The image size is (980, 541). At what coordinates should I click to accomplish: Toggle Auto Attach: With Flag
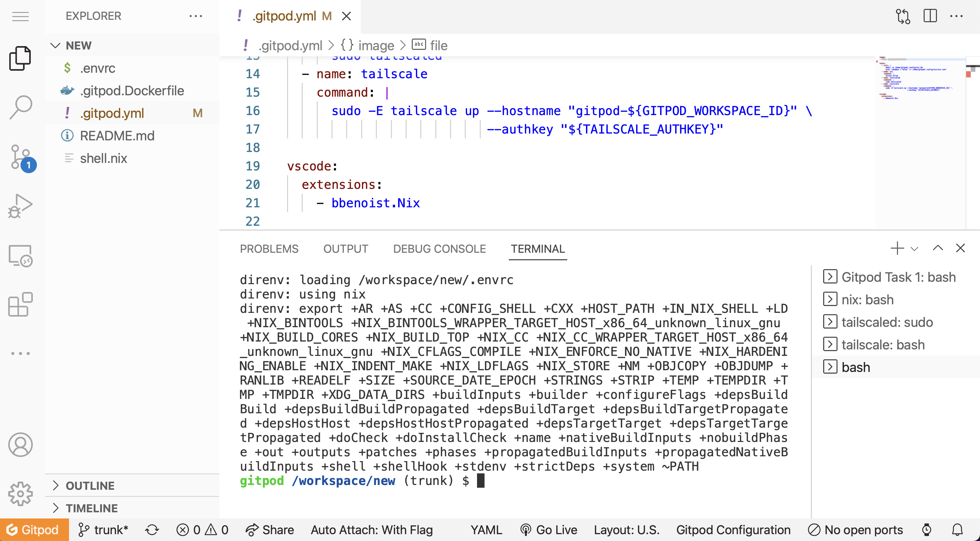pyautogui.click(x=372, y=530)
